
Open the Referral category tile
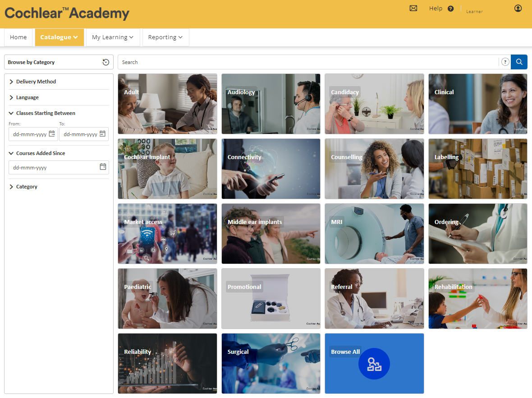click(x=374, y=298)
